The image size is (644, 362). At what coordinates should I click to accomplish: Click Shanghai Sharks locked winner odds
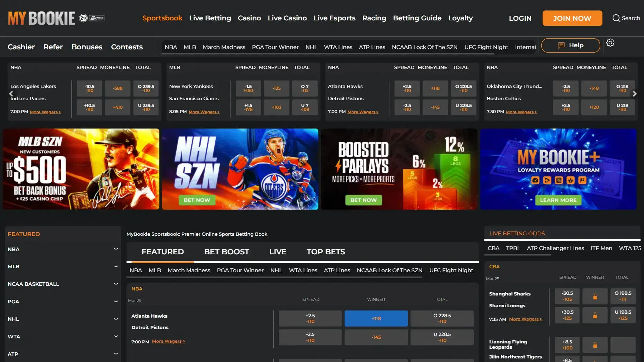(x=595, y=296)
